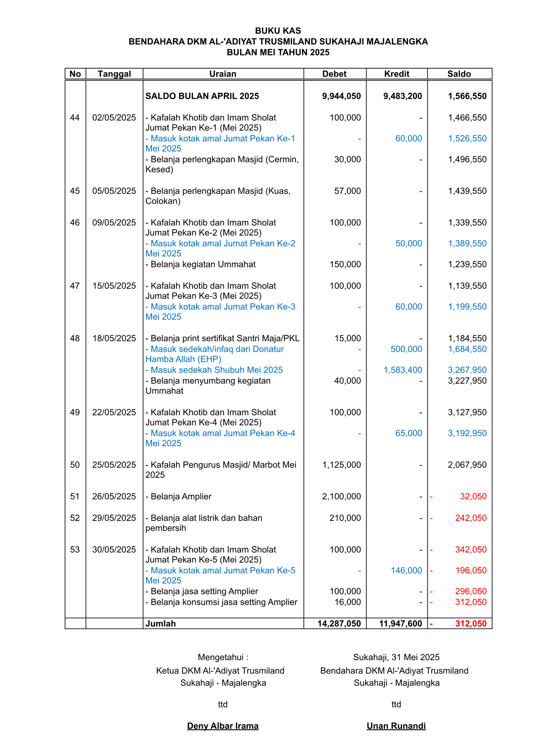Click the red 32,050 saldo value
Viewport: 534px width, 756px height.
pos(473,496)
